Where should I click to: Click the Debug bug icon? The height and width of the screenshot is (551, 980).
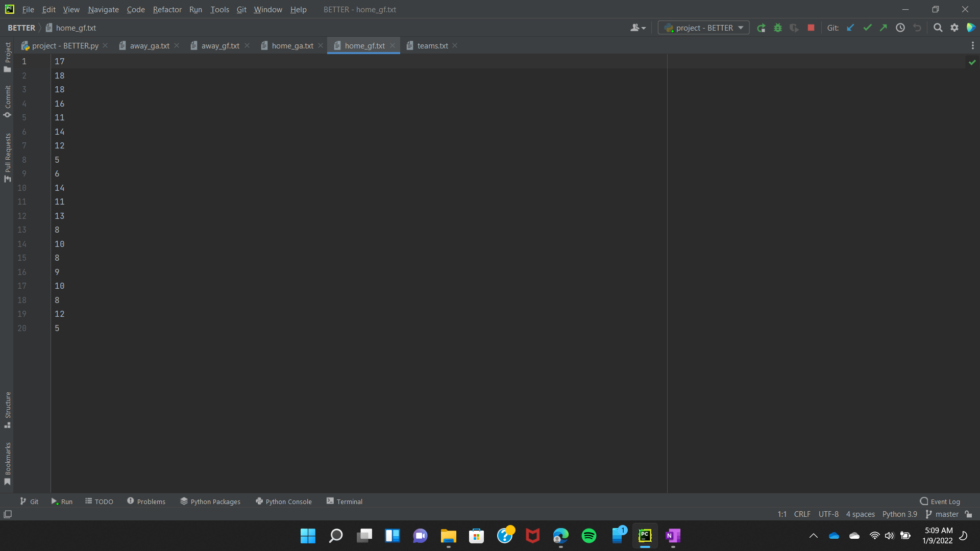[x=778, y=28]
